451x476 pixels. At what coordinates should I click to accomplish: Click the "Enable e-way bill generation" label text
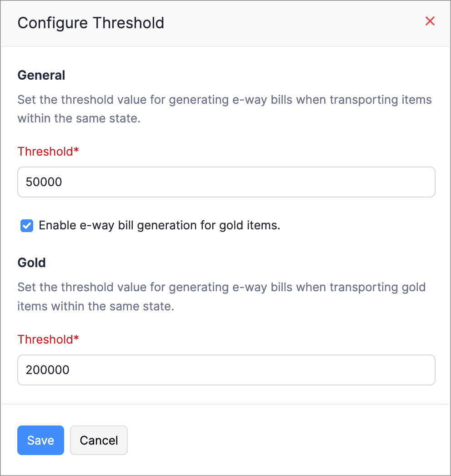click(160, 225)
